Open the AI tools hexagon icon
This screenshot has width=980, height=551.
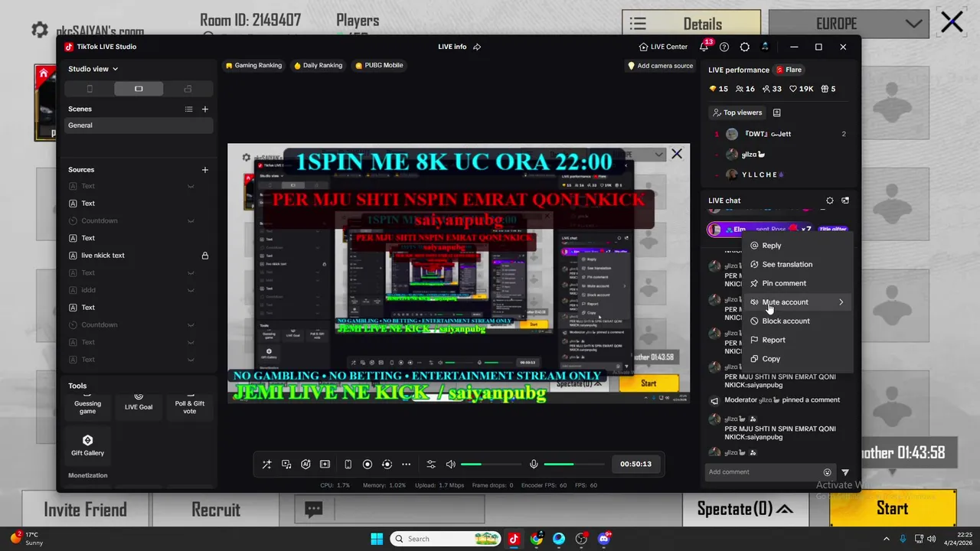click(305, 465)
